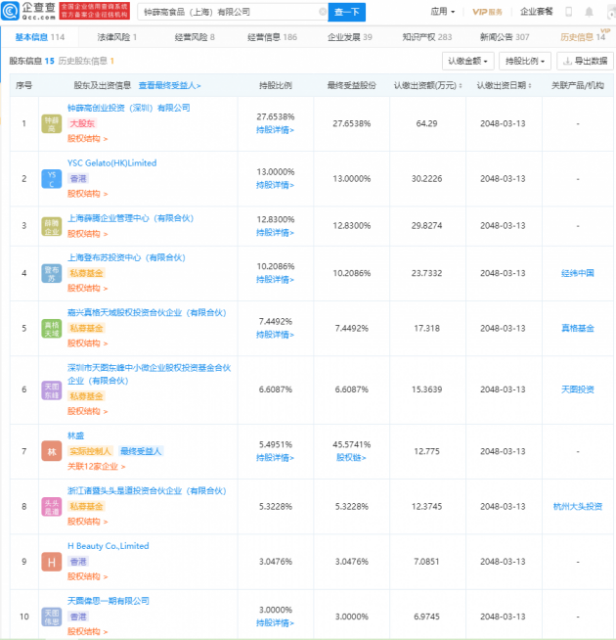Click 上海登布苏投资中心 avatar icon
Viewport: 616px width, 640px height.
click(x=51, y=273)
